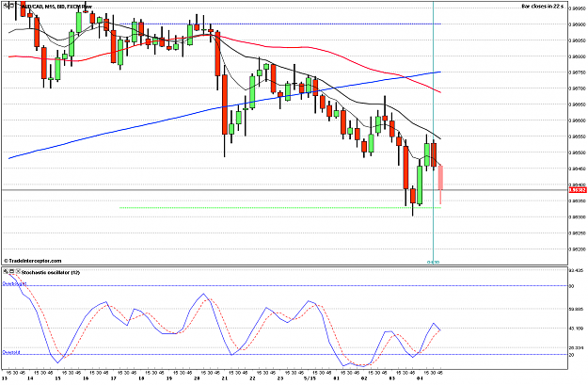This screenshot has height=385, width=588.
Task: Click date label 14 on time axis
Action: 31,379
